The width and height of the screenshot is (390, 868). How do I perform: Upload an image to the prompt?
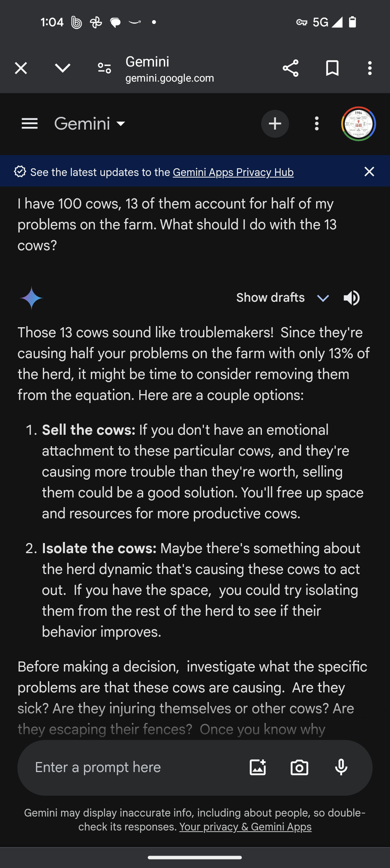click(258, 767)
